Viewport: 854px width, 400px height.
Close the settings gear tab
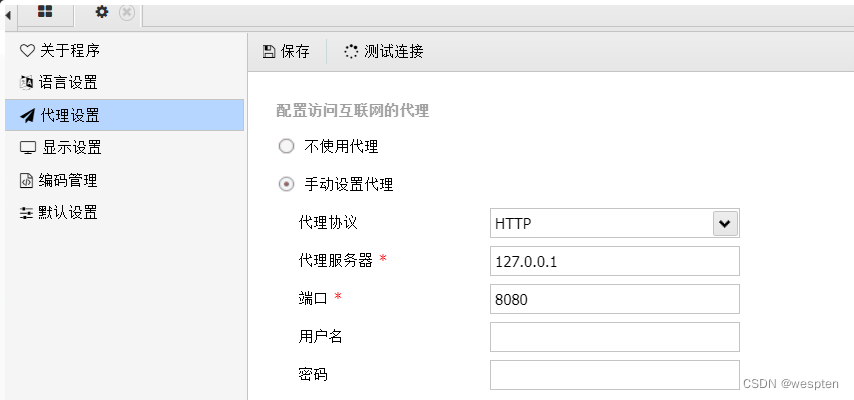point(126,12)
